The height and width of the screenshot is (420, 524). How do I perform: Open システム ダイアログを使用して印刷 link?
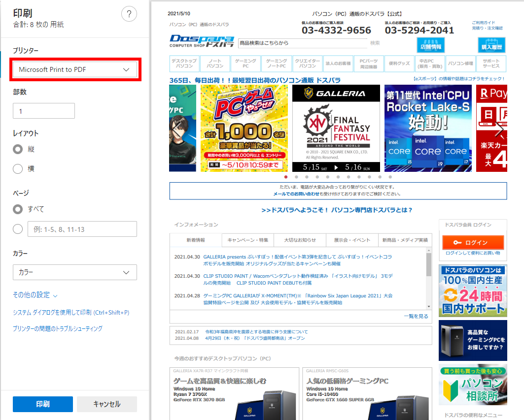71,313
